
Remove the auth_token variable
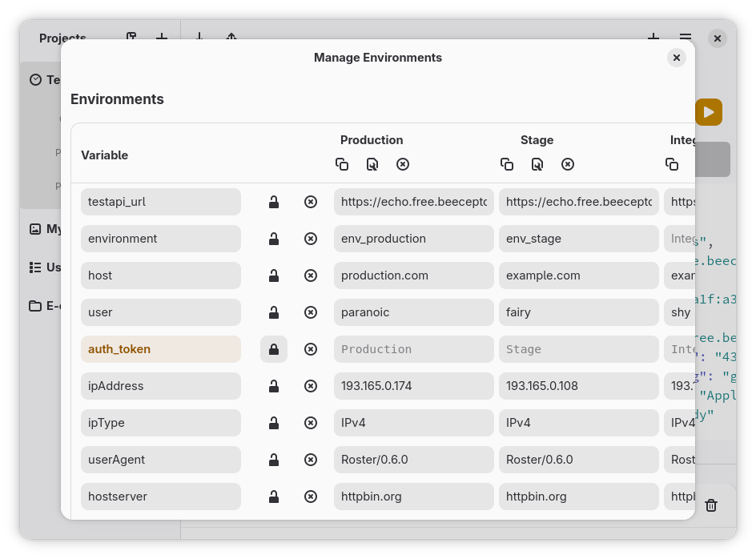311,349
